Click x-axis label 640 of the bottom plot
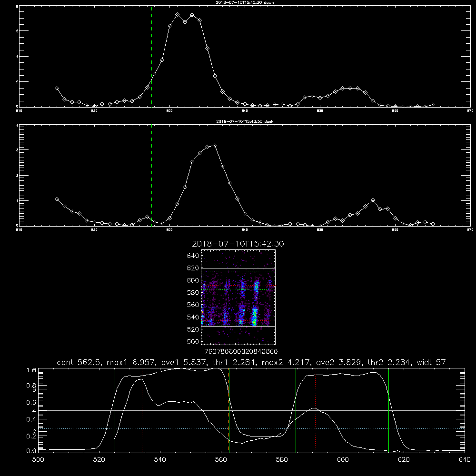This screenshot has height=476, width=476. (x=465, y=460)
